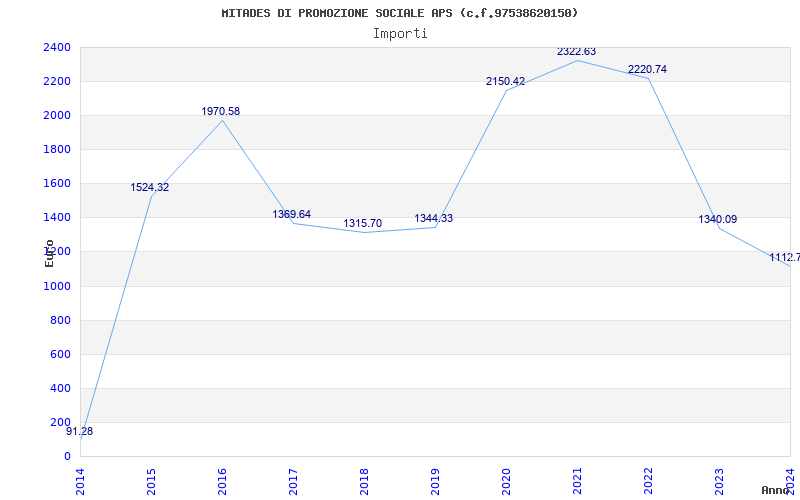This screenshot has height=500, width=800.
Task: Click the 2019 year axis label
Action: point(435,482)
